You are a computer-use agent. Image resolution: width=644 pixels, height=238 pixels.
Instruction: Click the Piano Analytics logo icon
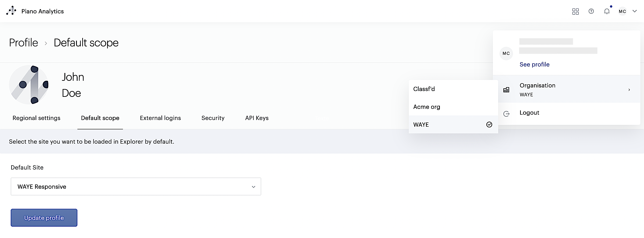point(11,11)
